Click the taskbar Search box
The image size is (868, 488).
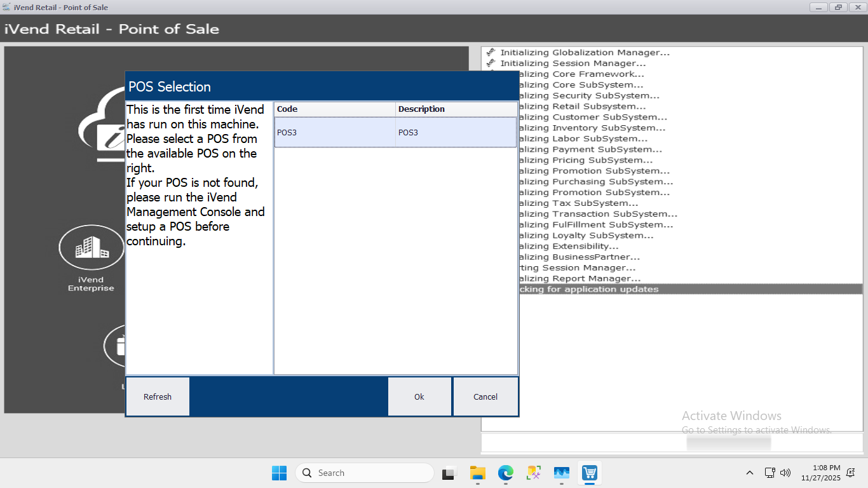pyautogui.click(x=365, y=473)
